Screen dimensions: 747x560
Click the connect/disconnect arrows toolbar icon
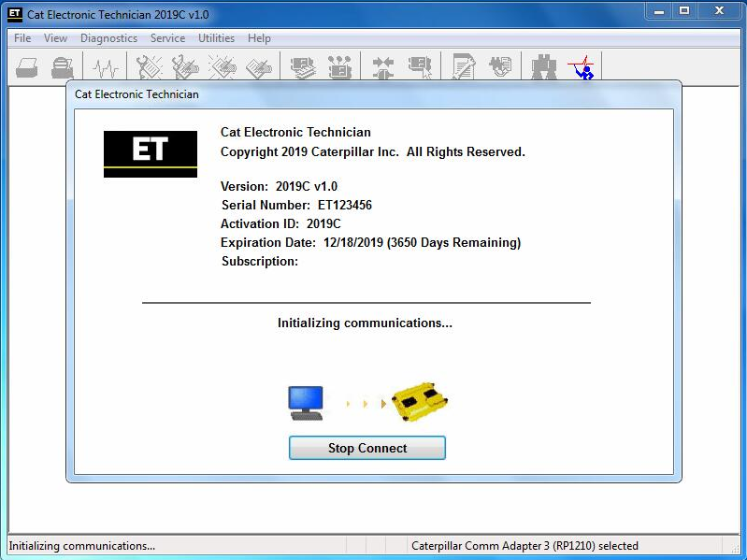pyautogui.click(x=383, y=67)
